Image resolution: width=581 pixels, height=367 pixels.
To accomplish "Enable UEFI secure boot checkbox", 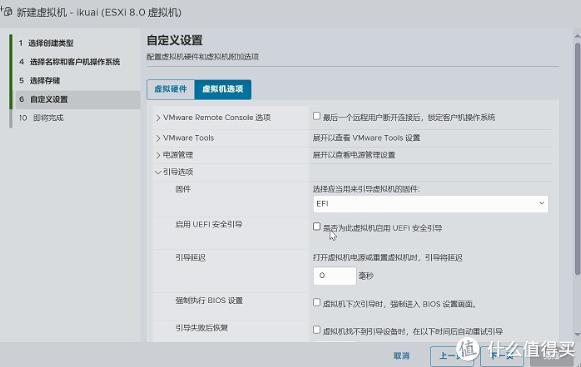I will [x=316, y=226].
